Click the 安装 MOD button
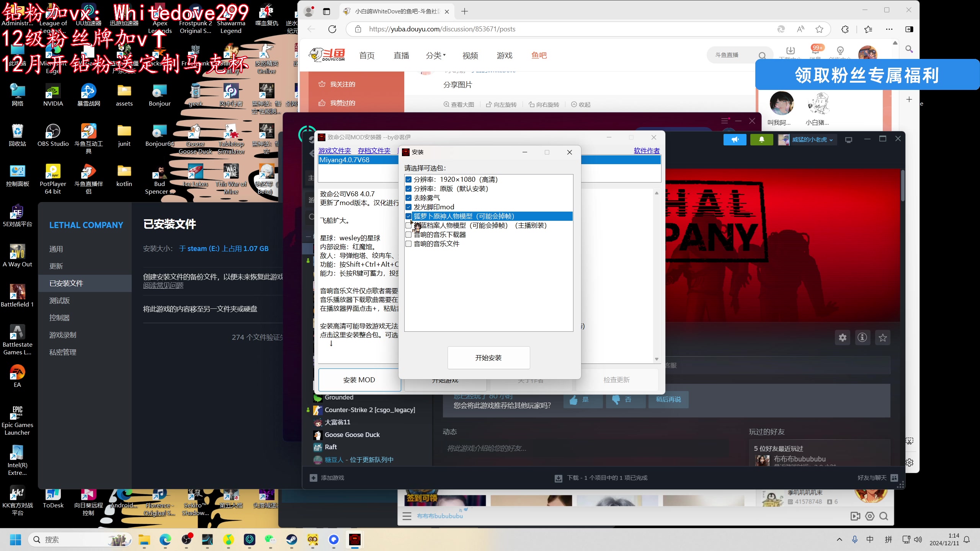Viewport: 980px width, 551px height. (359, 380)
